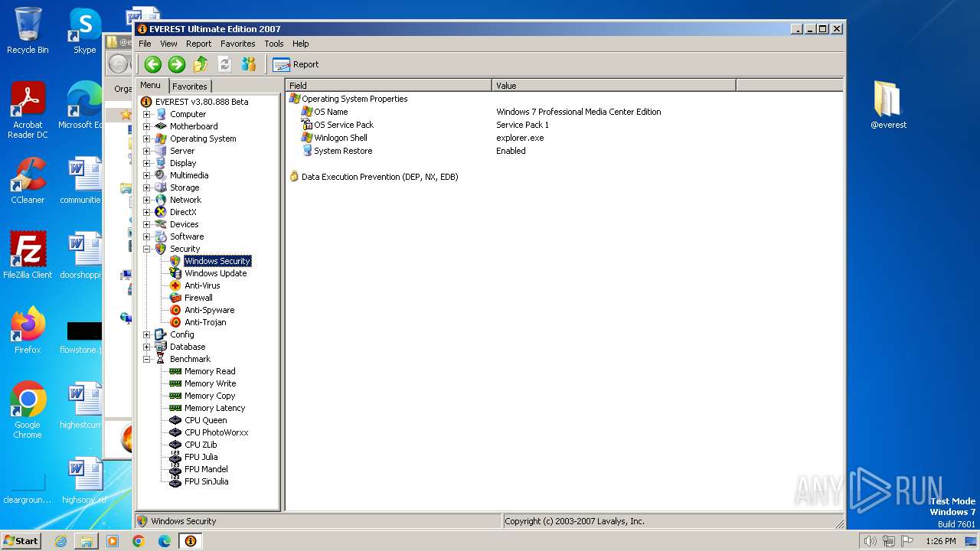Screen dimensions: 980x551
Task: Expand the Database tree node
Action: point(147,347)
